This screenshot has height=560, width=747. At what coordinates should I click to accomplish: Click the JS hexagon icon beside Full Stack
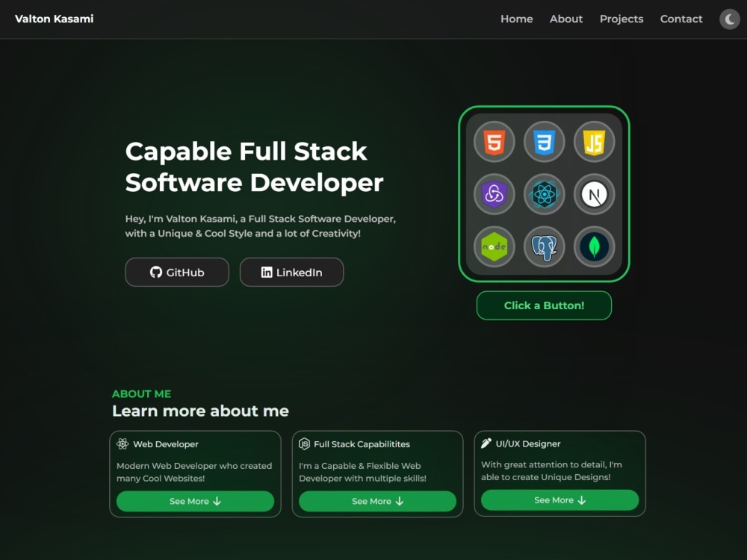pos(305,444)
